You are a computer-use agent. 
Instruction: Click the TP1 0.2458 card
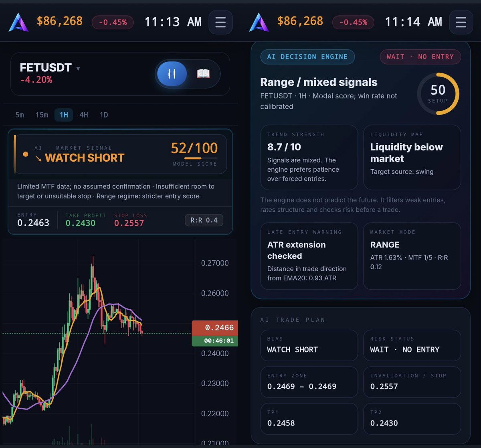point(309,419)
